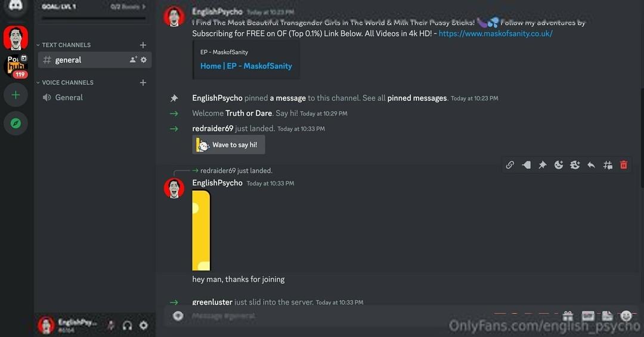The height and width of the screenshot is (337, 644).
Task: Create invite for general channel
Action: coord(133,60)
